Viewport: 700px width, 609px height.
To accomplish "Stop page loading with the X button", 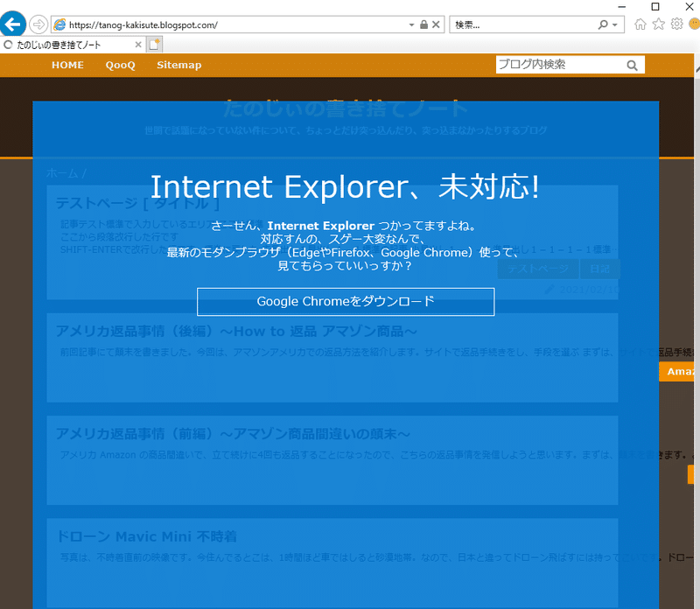I will [x=436, y=24].
